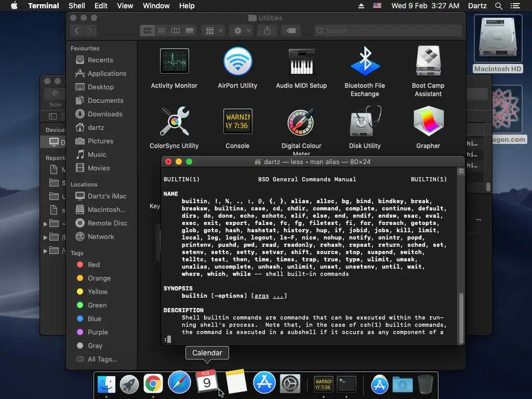Click the Finder Search field

388,31
